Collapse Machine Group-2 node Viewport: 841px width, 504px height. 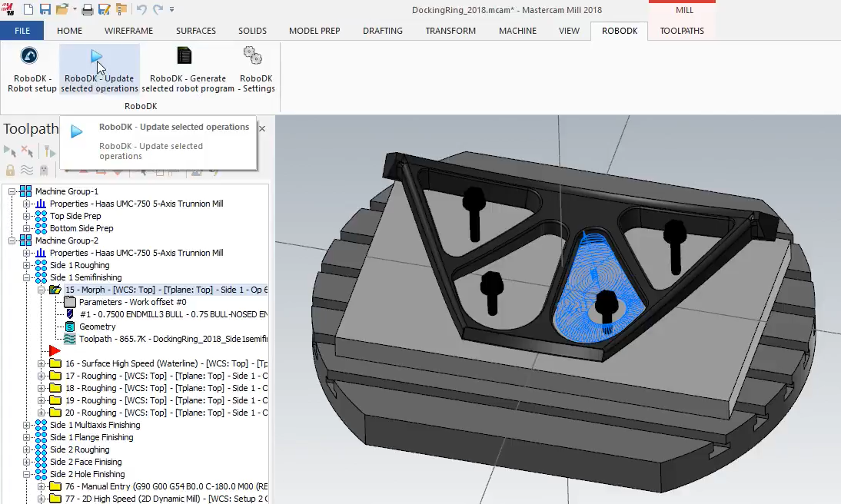(x=12, y=240)
